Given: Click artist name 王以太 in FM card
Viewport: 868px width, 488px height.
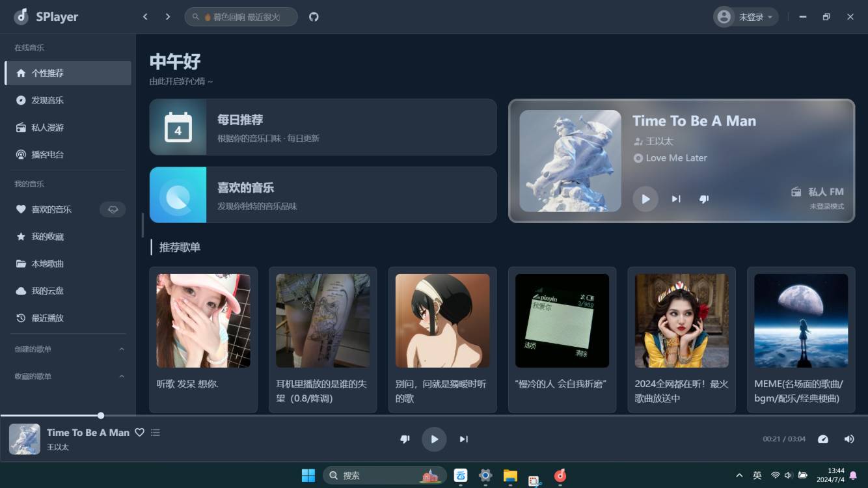Looking at the screenshot, I should (x=659, y=141).
